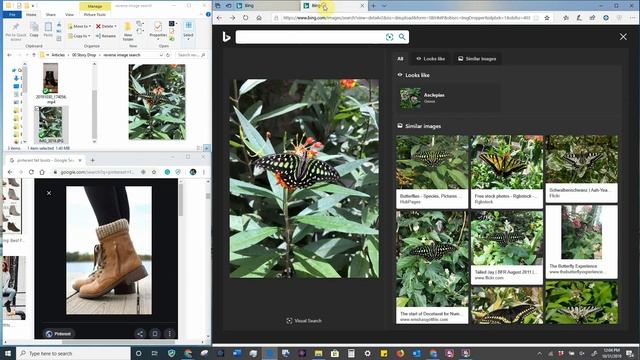Open Butterflies Species Pictures HubPages image
Image resolution: width=640 pixels, height=360 pixels.
432,172
